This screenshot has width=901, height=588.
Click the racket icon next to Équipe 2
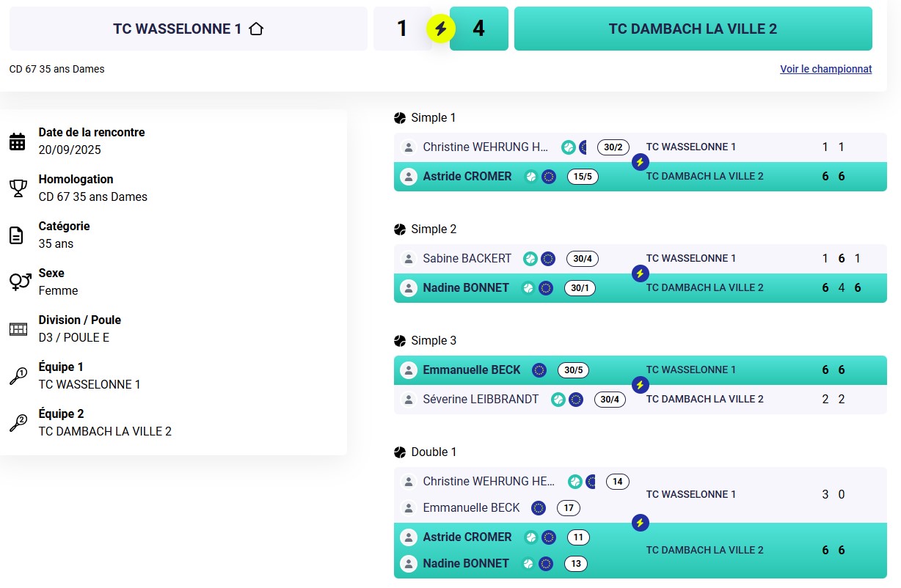click(x=18, y=423)
